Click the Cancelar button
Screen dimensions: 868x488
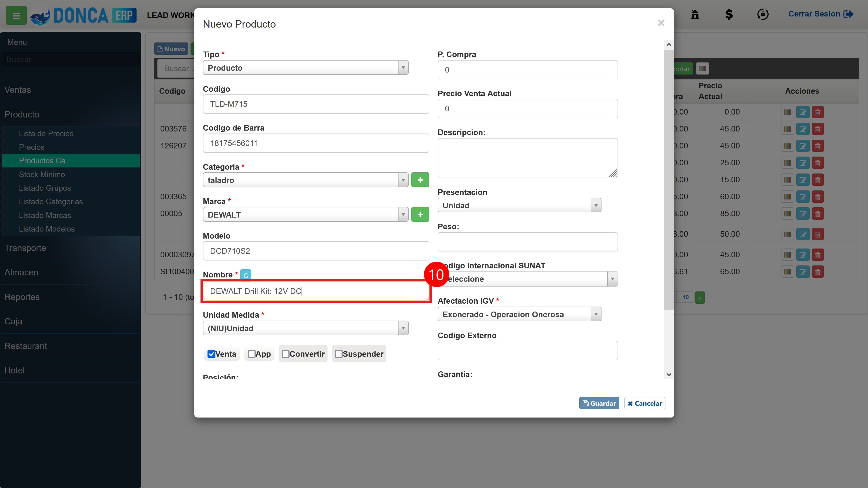(645, 403)
